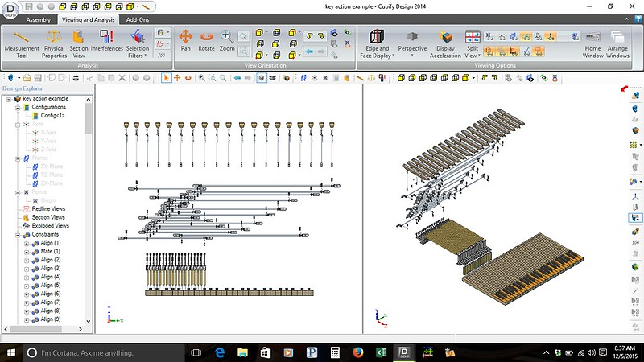Collapse the Configurations tree node
Viewport: 644px width, 362px height.
click(17, 107)
